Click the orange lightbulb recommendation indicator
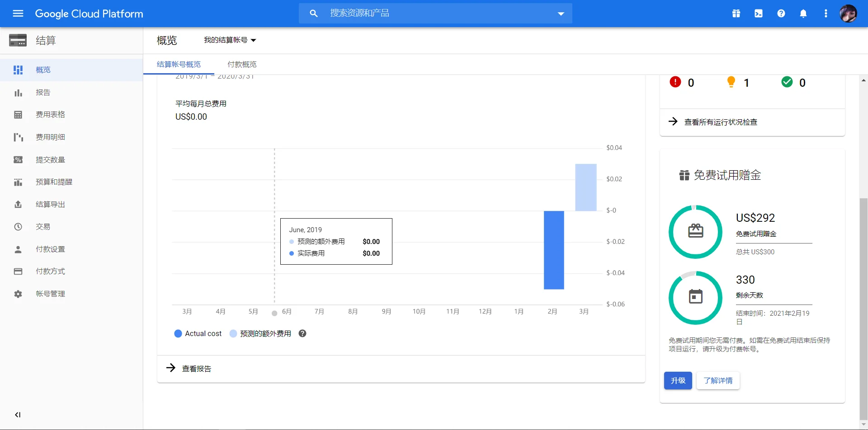 pyautogui.click(x=731, y=82)
